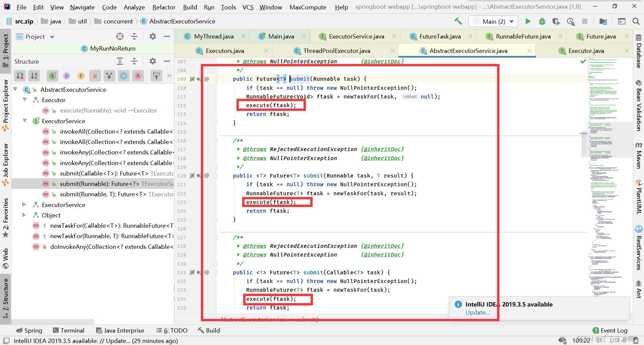Locate current file with crosshair icon
Image resolution: width=644 pixels, height=345 pixels.
(120, 37)
